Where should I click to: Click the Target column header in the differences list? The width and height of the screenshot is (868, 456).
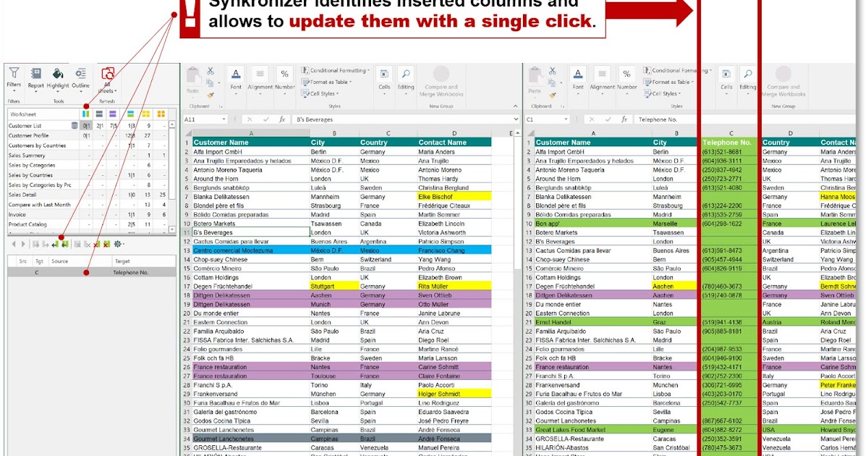pos(143,261)
